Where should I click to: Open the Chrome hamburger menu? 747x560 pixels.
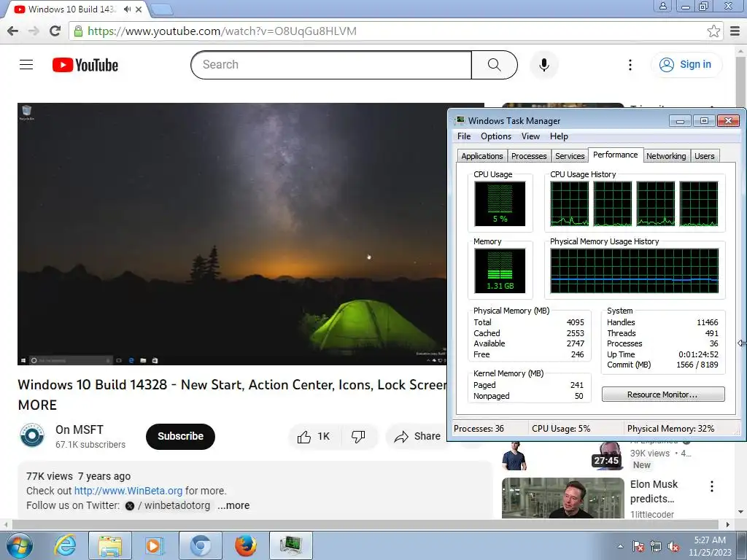click(x=735, y=31)
